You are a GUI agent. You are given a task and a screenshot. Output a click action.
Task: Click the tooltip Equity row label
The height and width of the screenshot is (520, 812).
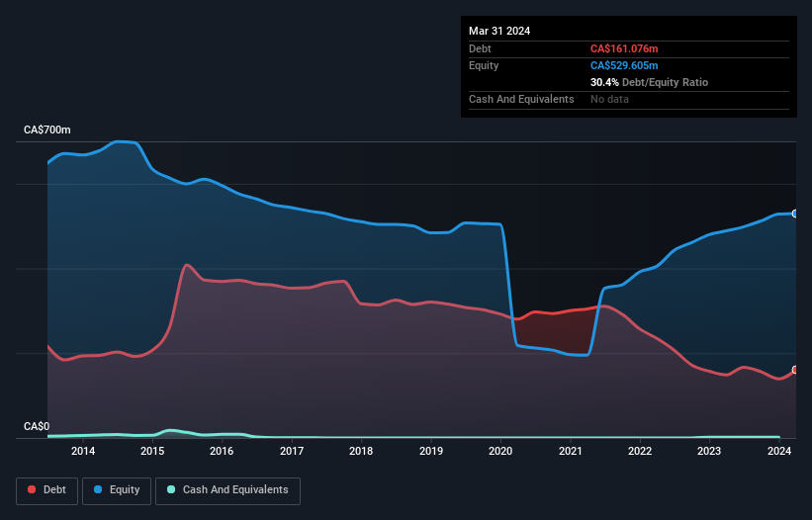coord(484,65)
